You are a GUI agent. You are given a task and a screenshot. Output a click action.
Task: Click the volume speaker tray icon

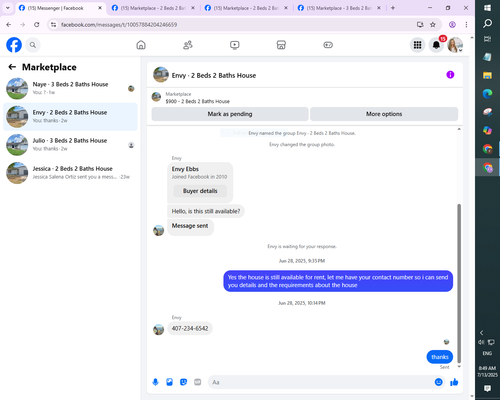pyautogui.click(x=481, y=342)
